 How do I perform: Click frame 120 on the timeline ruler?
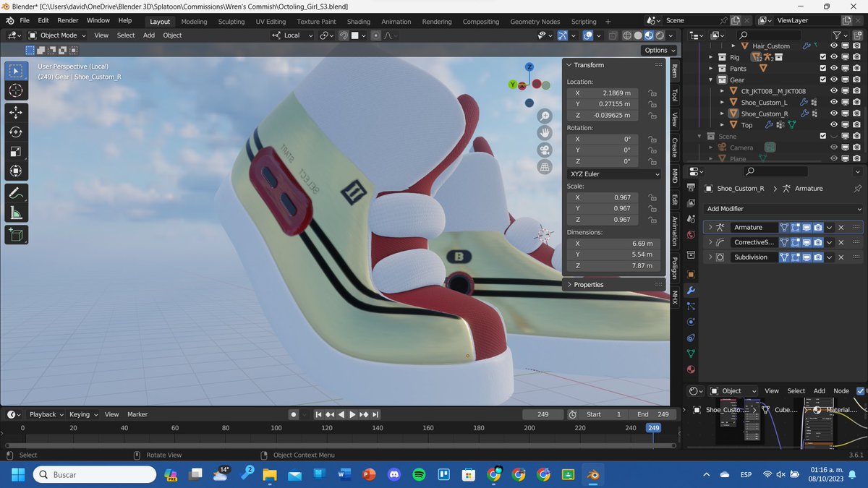point(326,428)
